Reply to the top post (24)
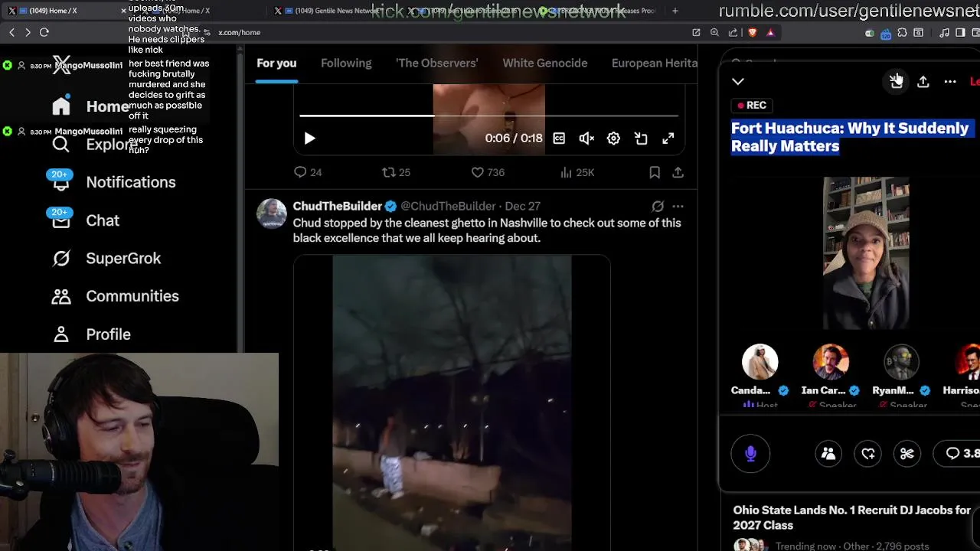Screen dimensions: 980x551 coord(308,172)
